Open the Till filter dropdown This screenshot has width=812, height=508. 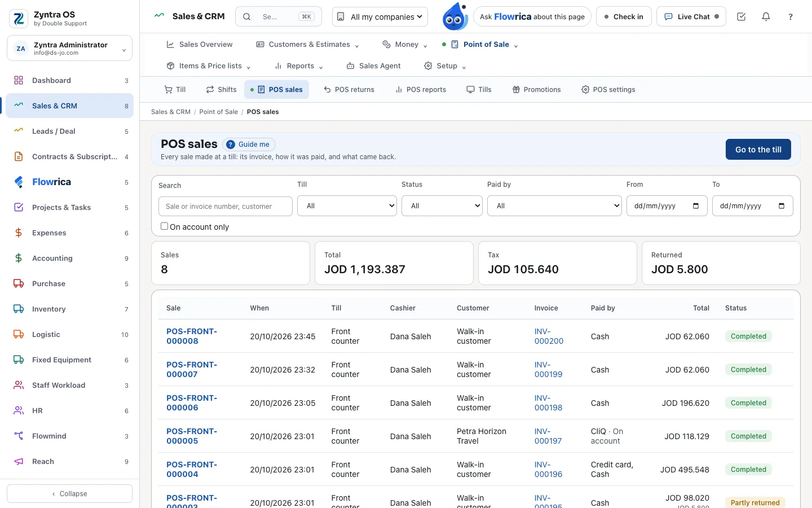point(347,206)
